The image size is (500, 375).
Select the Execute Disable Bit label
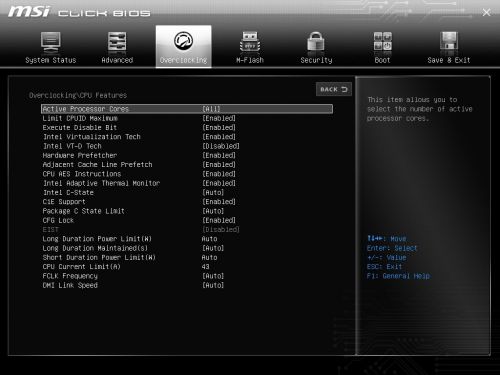coord(80,128)
